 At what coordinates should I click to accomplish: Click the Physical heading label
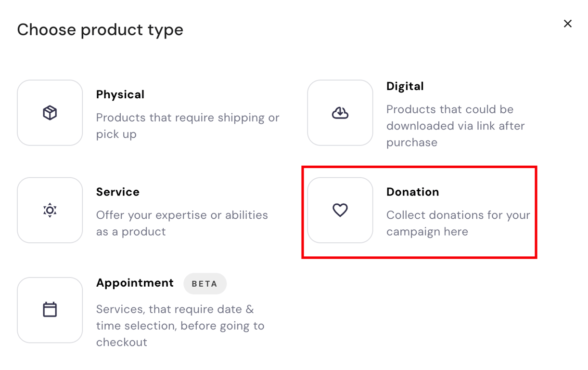[x=120, y=94]
